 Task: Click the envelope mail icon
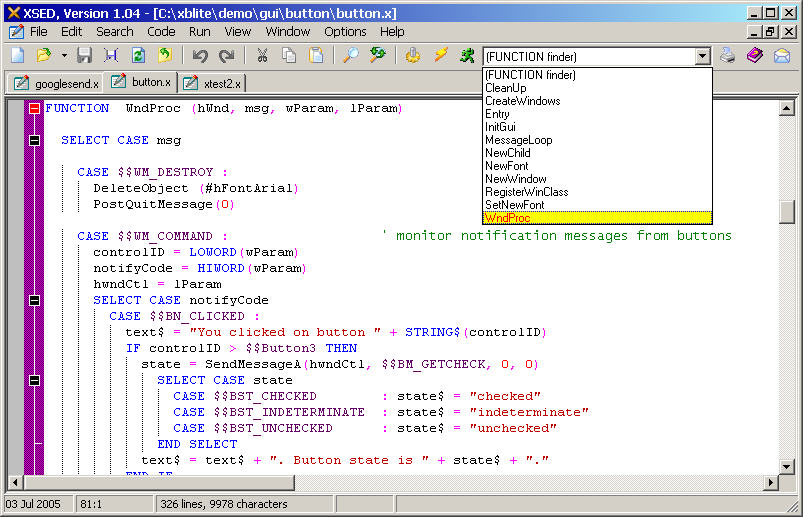pos(782,55)
